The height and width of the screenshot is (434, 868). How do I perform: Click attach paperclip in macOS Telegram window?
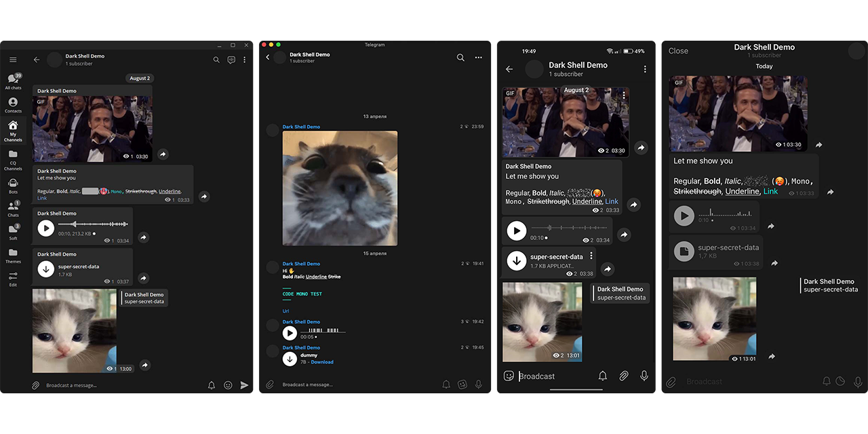270,384
